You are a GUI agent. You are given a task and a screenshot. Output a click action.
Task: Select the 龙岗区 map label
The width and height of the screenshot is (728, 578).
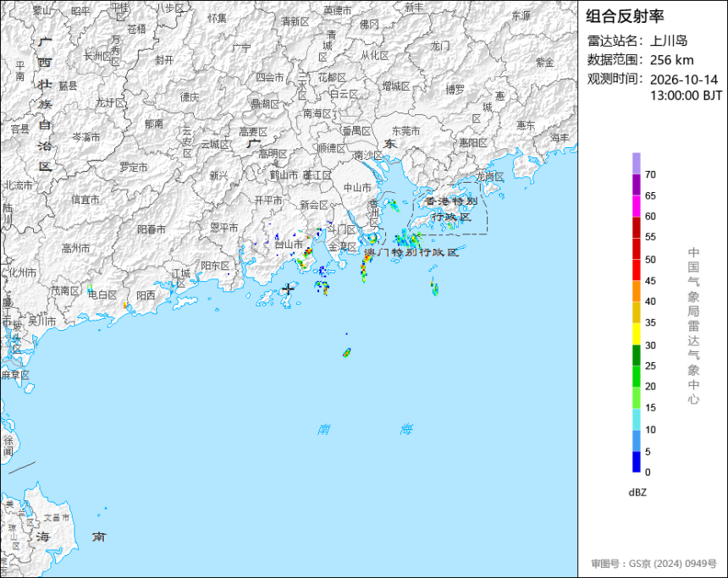click(x=490, y=176)
